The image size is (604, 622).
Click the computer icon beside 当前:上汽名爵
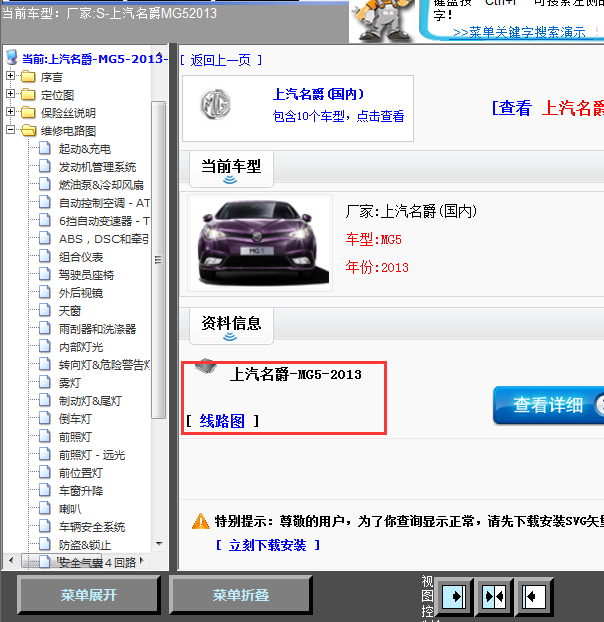pyautogui.click(x=12, y=58)
